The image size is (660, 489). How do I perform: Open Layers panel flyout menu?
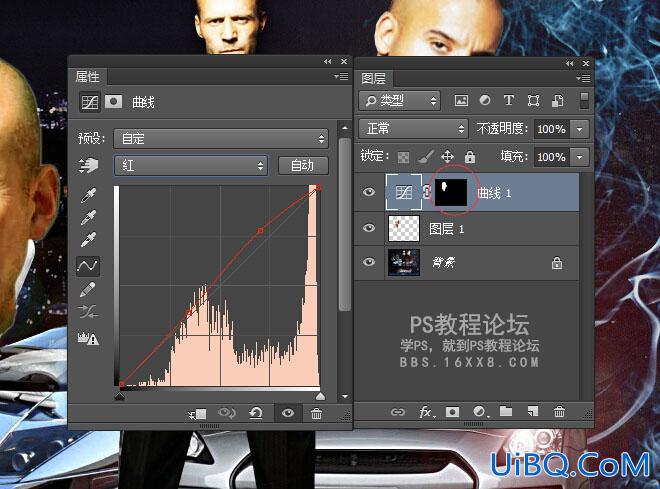[583, 78]
